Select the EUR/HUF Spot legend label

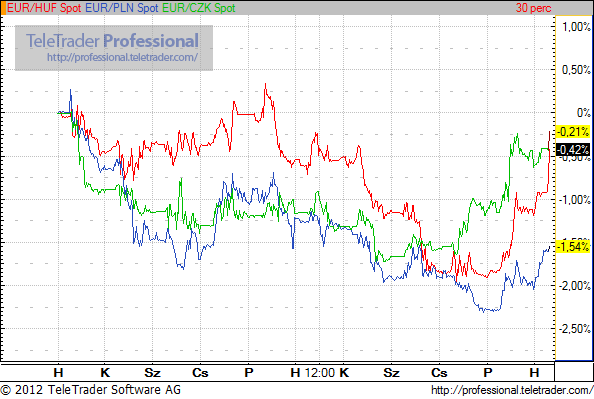[44, 8]
